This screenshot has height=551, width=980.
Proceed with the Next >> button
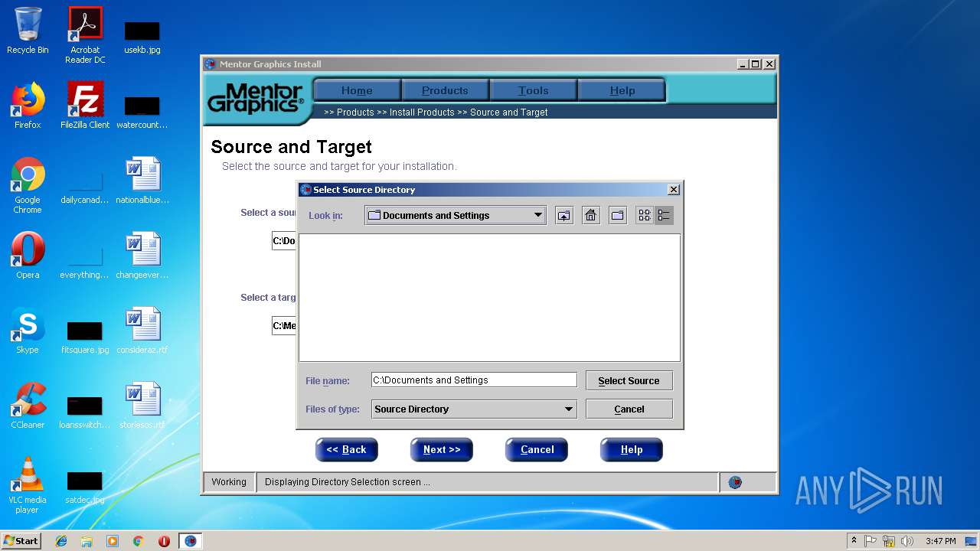(442, 450)
